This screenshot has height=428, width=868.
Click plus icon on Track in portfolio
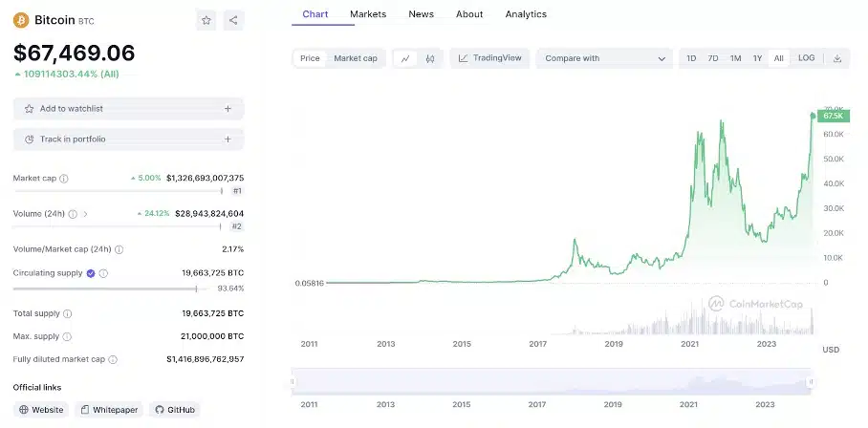click(228, 139)
